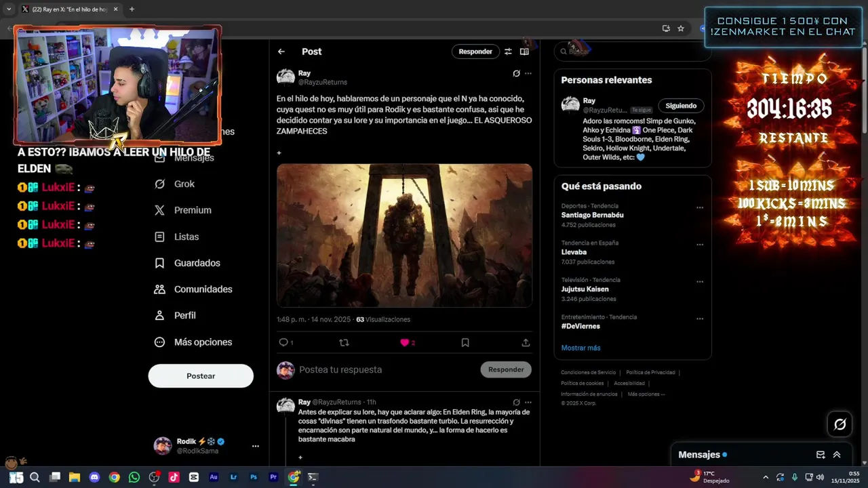Bookmark the post
The width and height of the screenshot is (868, 488).
(x=465, y=343)
